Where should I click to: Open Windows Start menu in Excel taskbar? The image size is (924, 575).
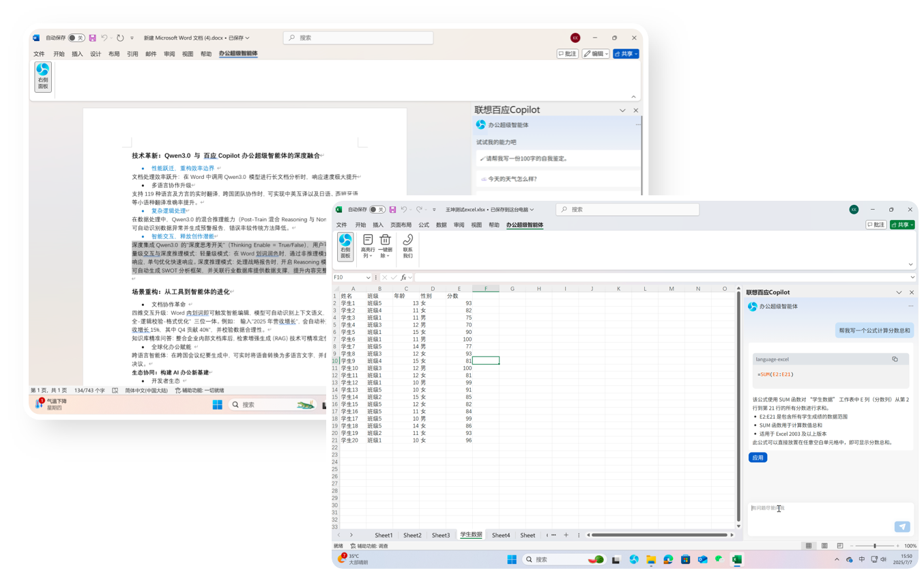click(512, 559)
